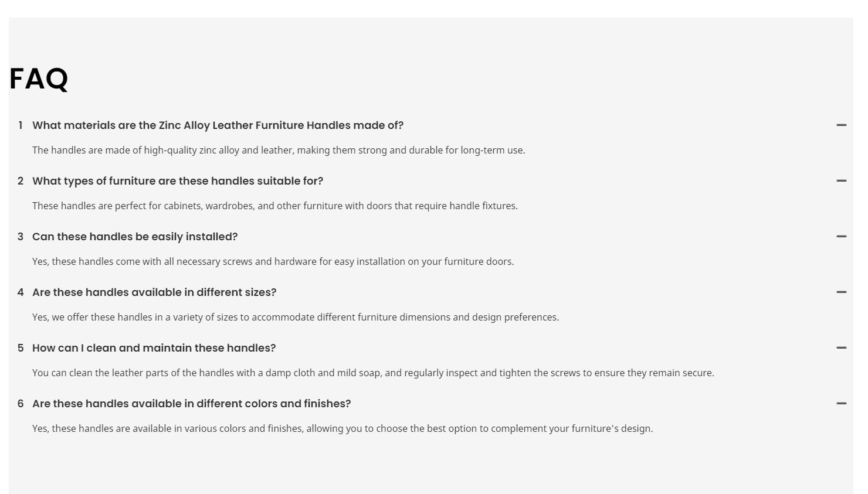Image resolution: width=868 pixels, height=494 pixels.
Task: Click the answer text about zinc alloy and leather
Action: pos(279,150)
